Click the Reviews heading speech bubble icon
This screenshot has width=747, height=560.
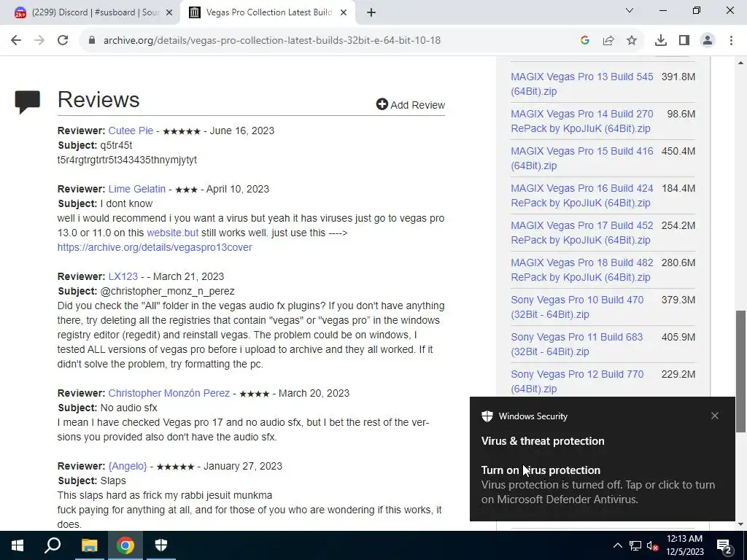pyautogui.click(x=27, y=102)
